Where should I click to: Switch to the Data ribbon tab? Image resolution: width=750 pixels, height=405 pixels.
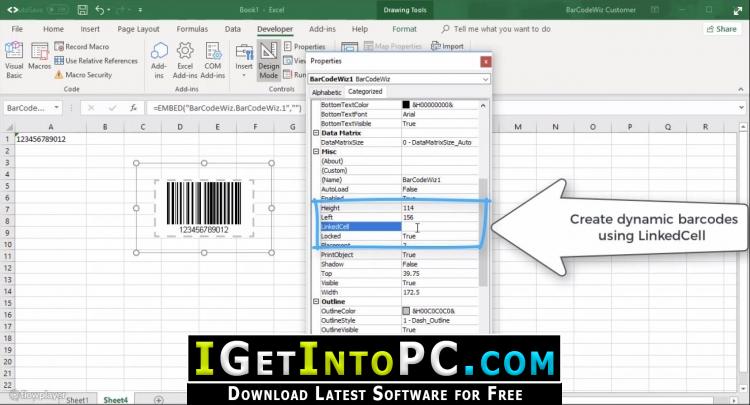(x=232, y=29)
